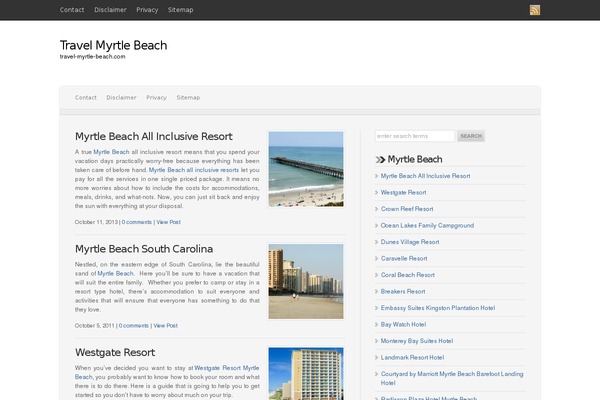Open 0 comments under the October 5 post

134,326
